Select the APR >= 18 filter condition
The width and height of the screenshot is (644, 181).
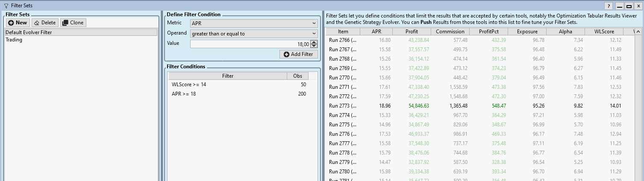tap(184, 94)
